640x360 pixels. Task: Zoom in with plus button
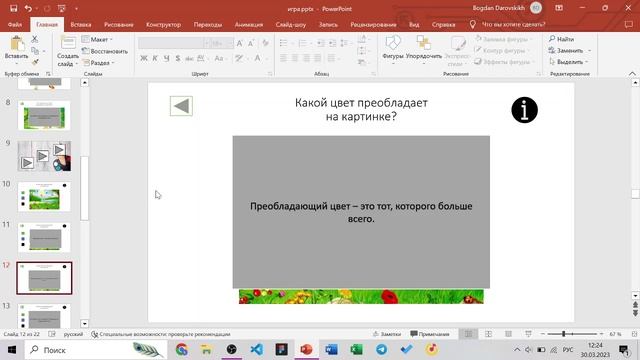click(x=601, y=334)
